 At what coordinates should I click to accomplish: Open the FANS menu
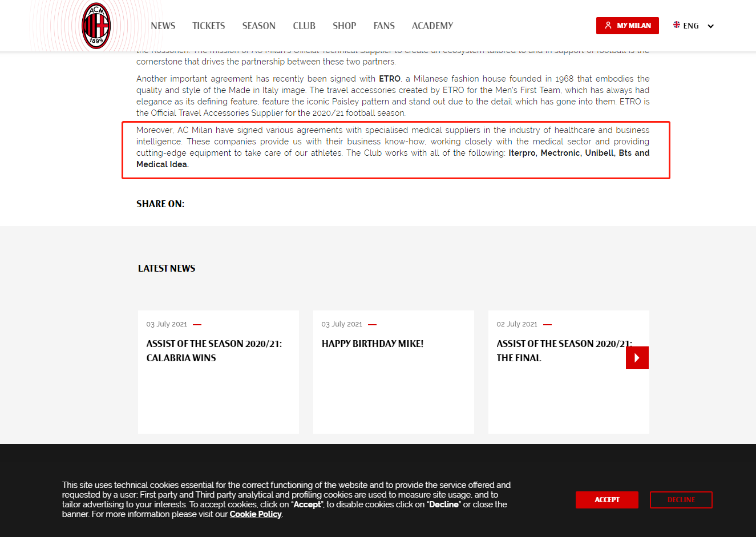[x=384, y=26]
